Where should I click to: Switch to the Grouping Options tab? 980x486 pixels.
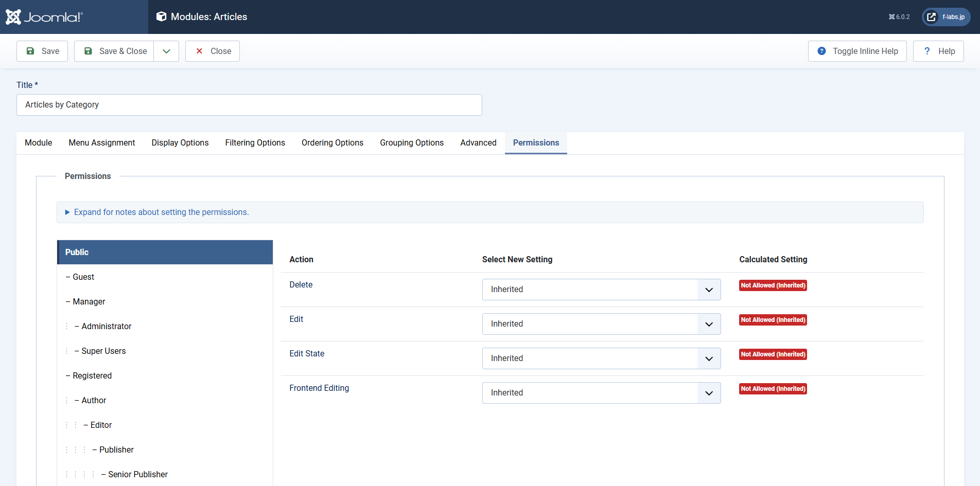tap(412, 142)
